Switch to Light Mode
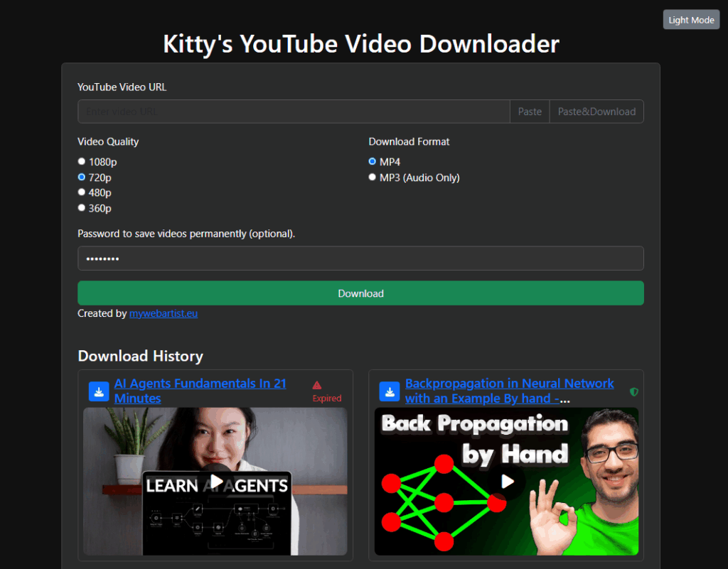This screenshot has height=569, width=728. [691, 20]
